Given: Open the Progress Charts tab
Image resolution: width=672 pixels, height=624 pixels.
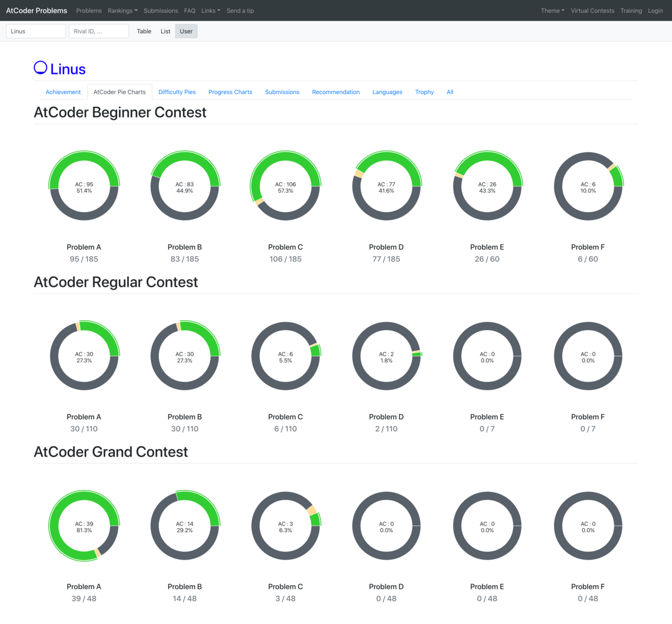Looking at the screenshot, I should click(x=230, y=92).
